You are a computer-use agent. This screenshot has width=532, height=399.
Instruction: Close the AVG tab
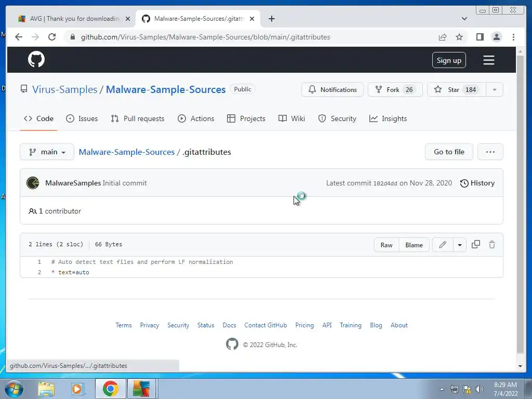pyautogui.click(x=128, y=19)
